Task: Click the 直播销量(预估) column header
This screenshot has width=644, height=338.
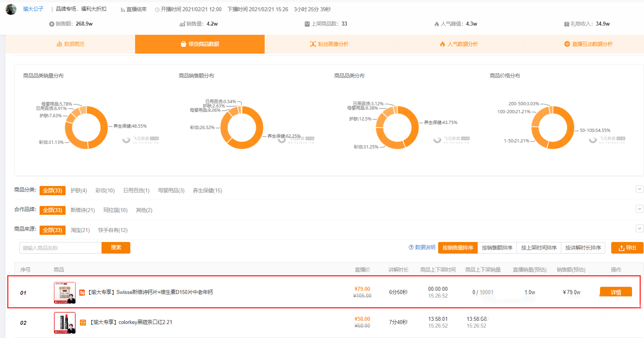Action: pyautogui.click(x=530, y=270)
